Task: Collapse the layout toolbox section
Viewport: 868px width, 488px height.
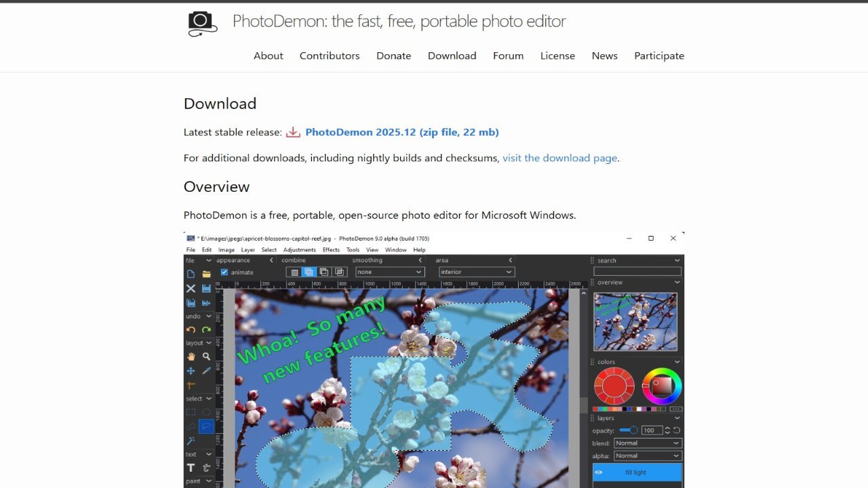Action: [210, 343]
